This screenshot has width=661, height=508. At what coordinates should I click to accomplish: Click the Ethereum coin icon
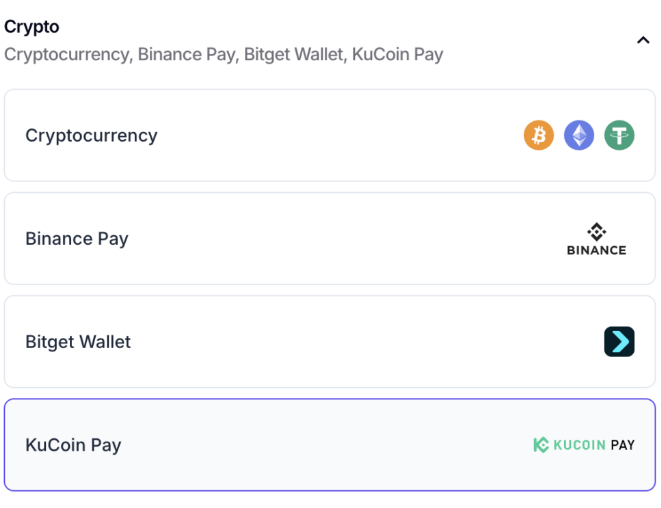coord(579,135)
